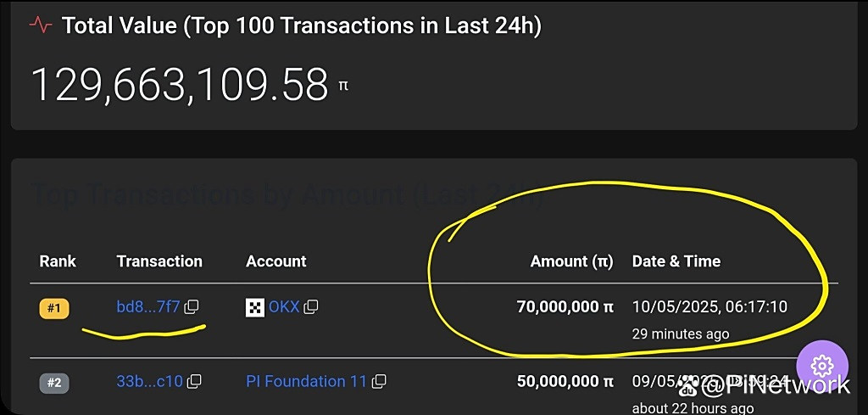Screen dimensions: 868x415
Task: Open transaction bd8...7f7 details
Action: tap(148, 306)
